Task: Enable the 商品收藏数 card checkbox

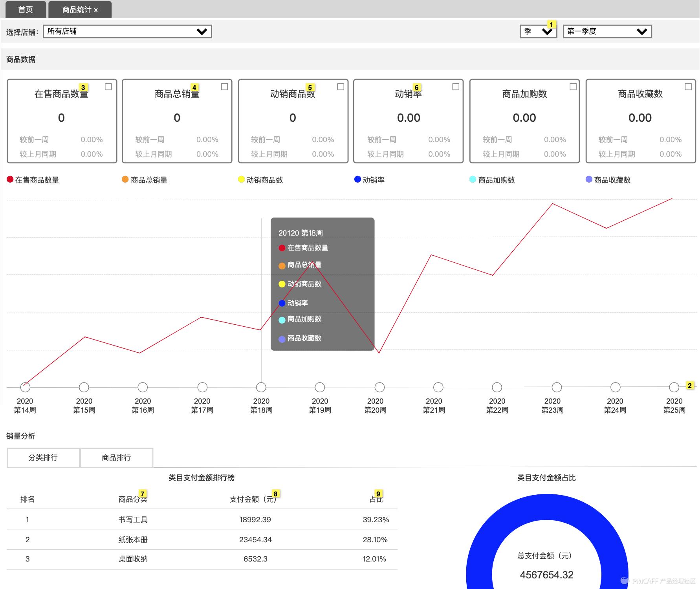Action: coord(688,87)
